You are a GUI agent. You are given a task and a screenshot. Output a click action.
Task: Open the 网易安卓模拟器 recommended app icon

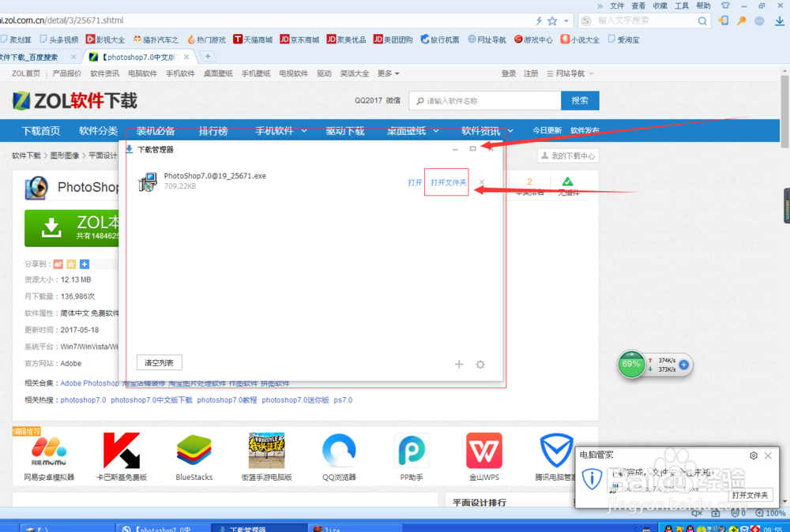coord(49,451)
